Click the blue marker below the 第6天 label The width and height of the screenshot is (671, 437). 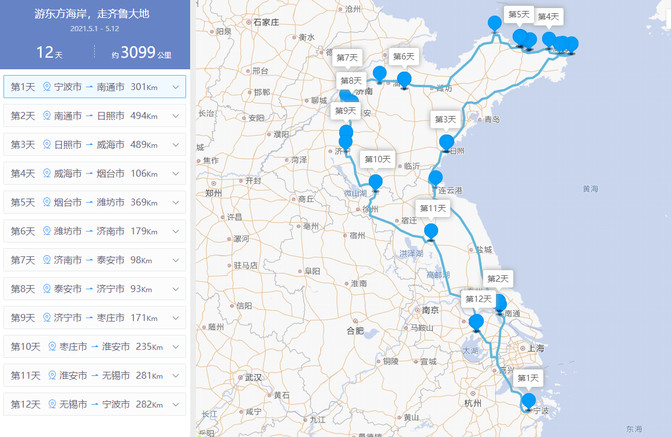coord(404,79)
